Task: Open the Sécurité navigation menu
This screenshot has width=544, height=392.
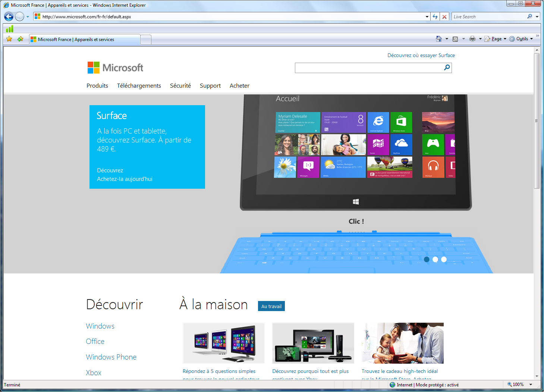Action: (180, 85)
